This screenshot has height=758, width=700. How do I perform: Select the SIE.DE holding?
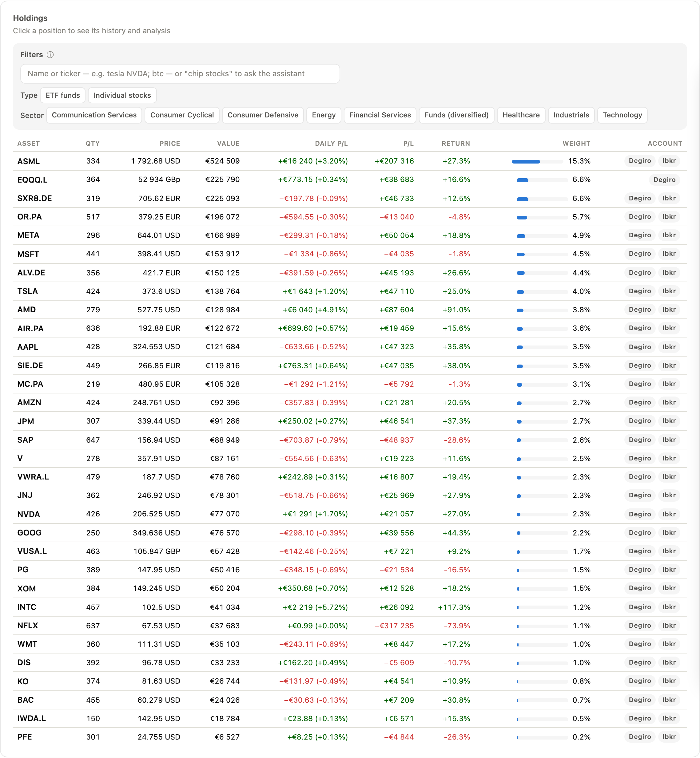[350, 365]
